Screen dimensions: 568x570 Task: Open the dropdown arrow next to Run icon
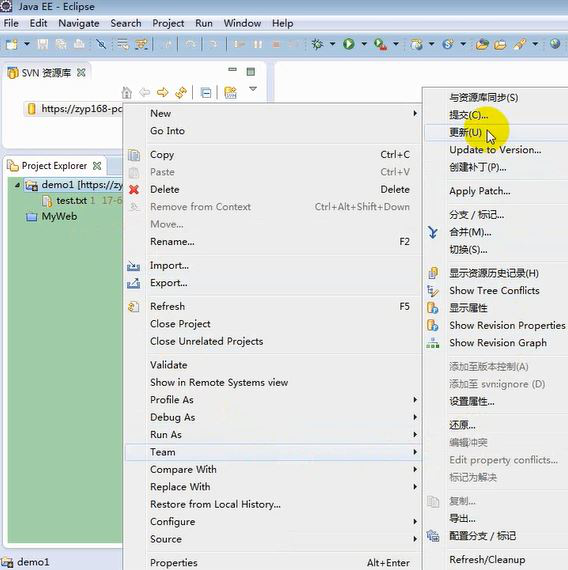click(364, 44)
